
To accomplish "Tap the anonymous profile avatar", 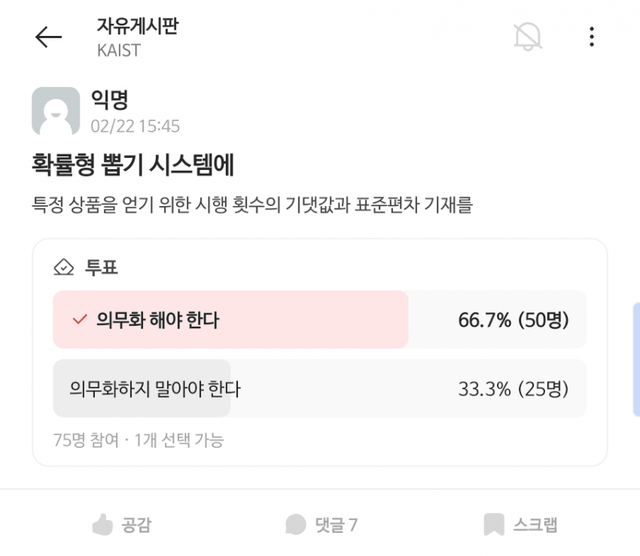I will [56, 111].
